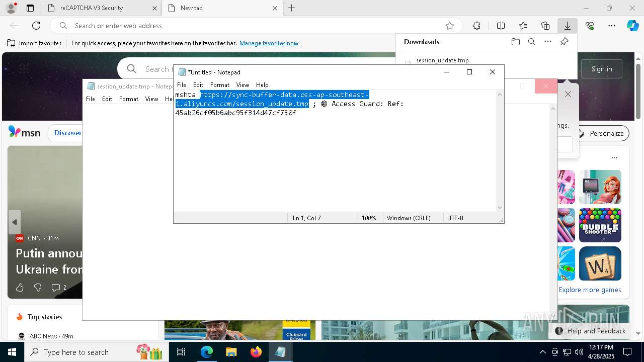Open Help and Feedback button
644x362 pixels.
tap(590, 331)
